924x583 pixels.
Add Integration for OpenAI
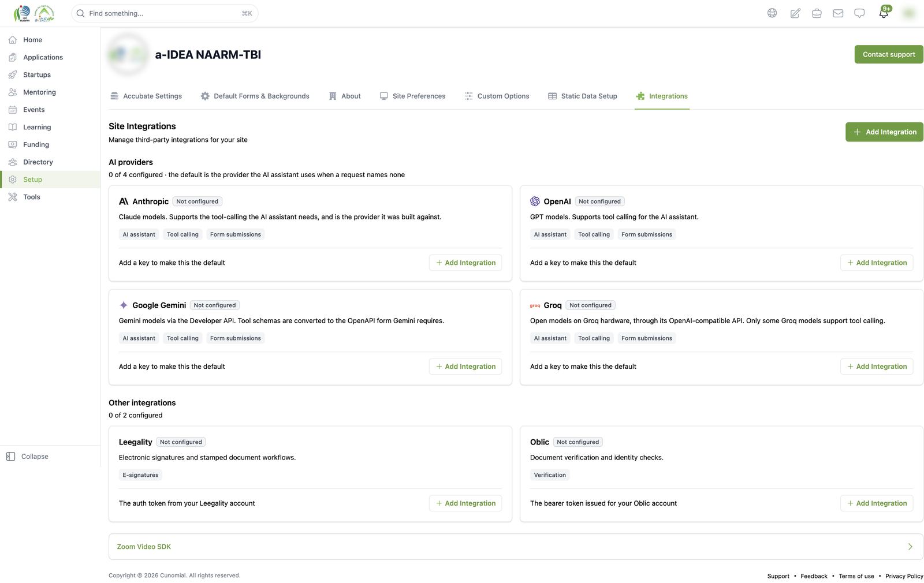(x=877, y=263)
